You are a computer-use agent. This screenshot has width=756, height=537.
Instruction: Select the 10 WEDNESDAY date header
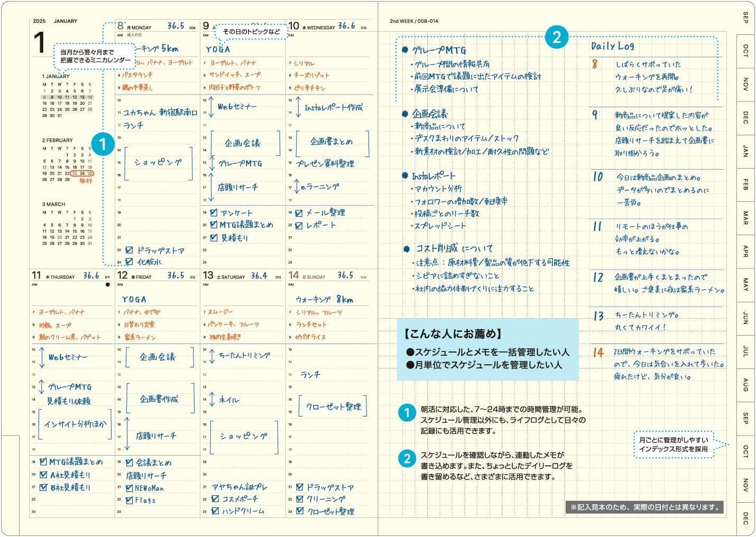(312, 26)
